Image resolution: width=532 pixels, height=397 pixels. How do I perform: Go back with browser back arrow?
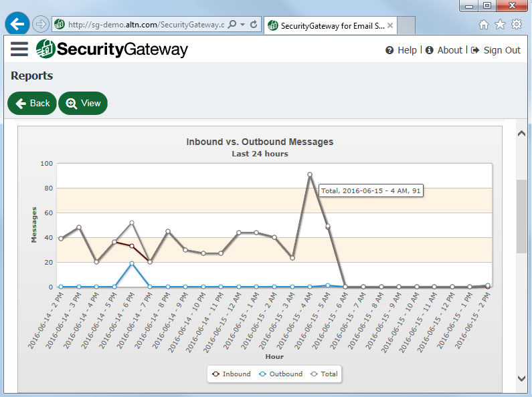pos(17,23)
